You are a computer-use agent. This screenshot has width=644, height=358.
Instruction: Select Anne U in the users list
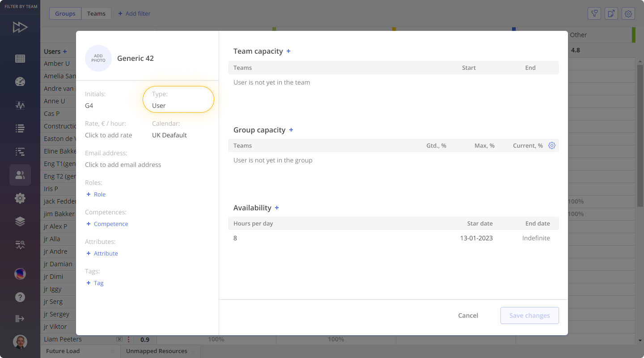click(x=55, y=101)
